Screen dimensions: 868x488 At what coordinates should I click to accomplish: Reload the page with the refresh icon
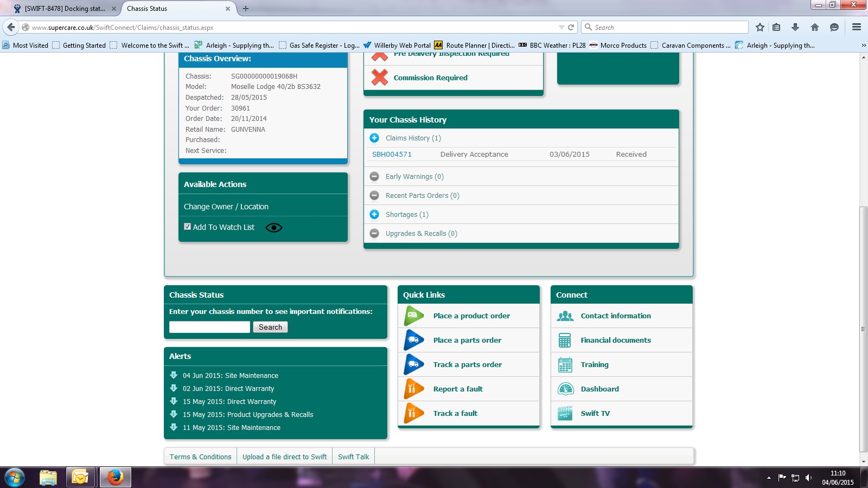click(571, 27)
